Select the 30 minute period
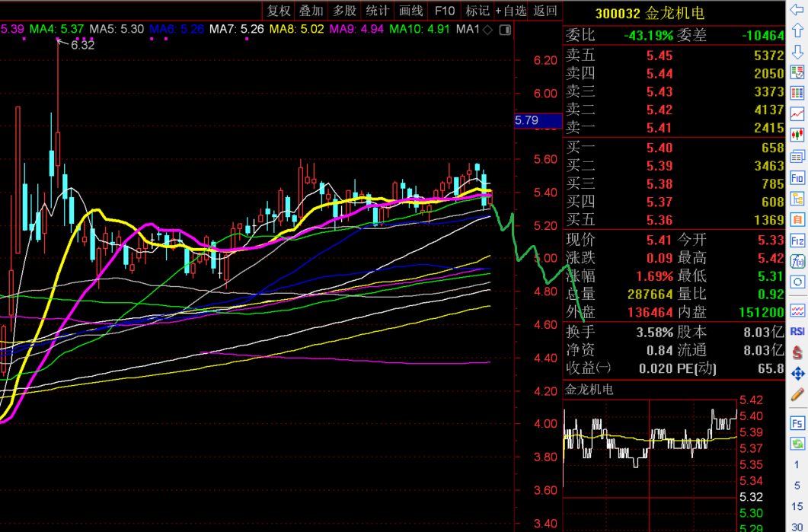808x532 pixels. (x=797, y=526)
